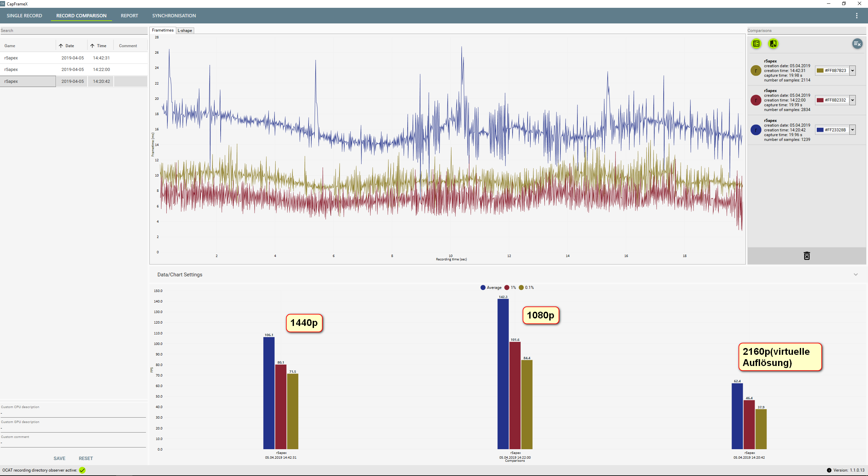Open the SINGLE RECORD tab

click(24, 16)
